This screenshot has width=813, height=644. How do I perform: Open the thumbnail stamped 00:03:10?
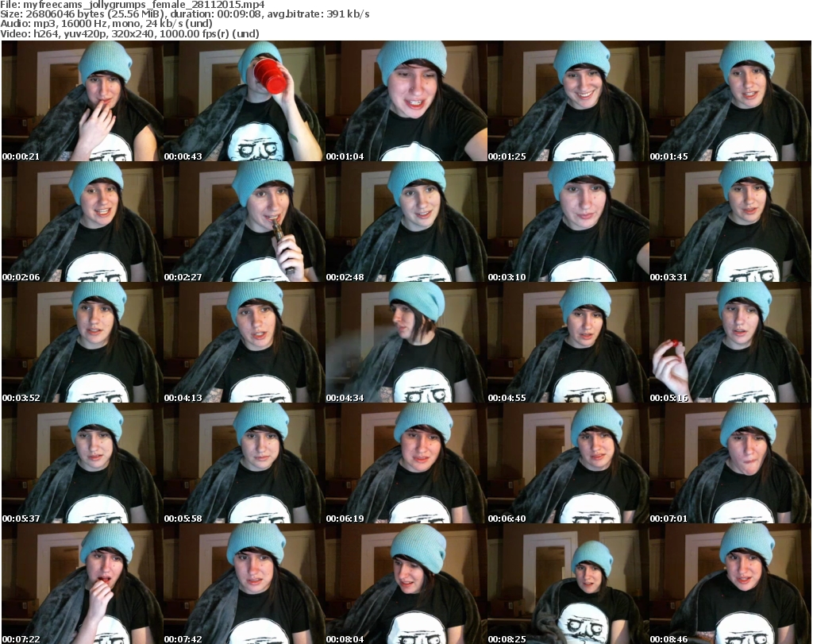click(x=568, y=222)
